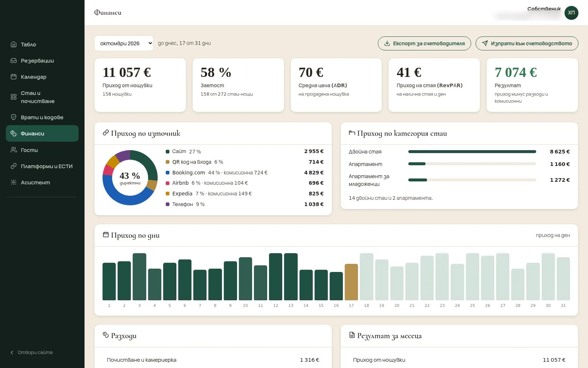The image size is (588, 368).
Task: Click the Airbnb 696 € amount
Action: click(316, 183)
